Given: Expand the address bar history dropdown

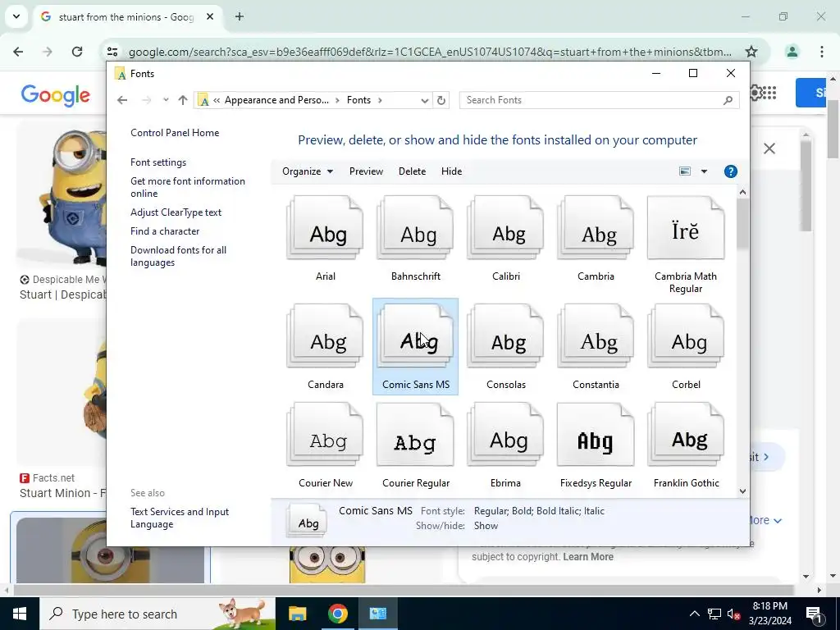Looking at the screenshot, I should point(424,100).
